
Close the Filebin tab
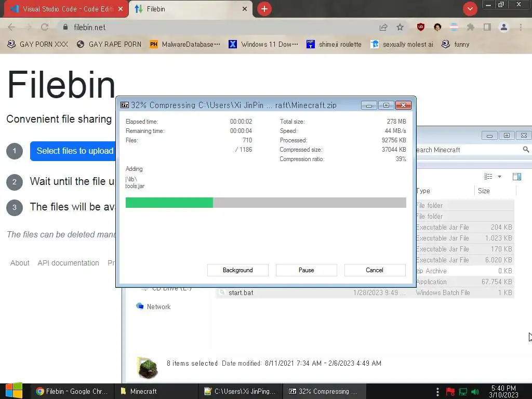[x=245, y=9]
